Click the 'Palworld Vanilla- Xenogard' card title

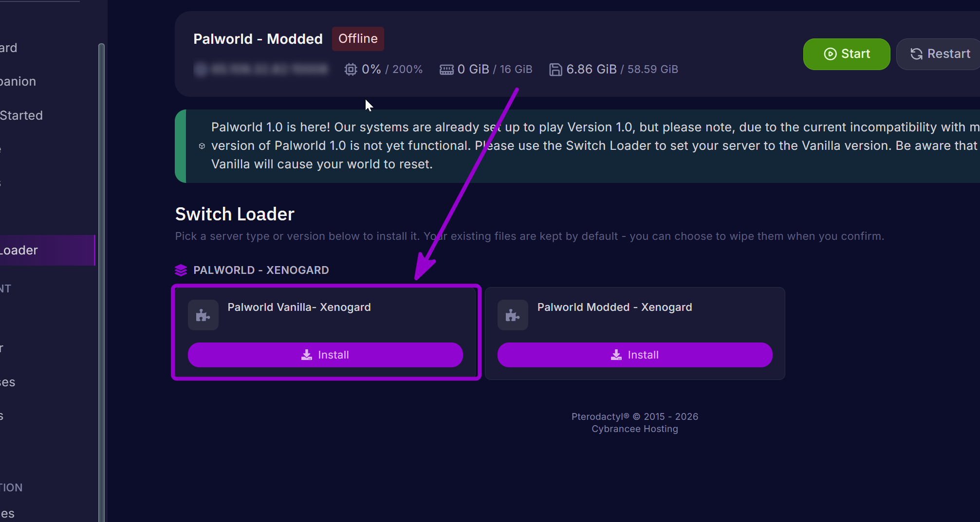(x=299, y=307)
